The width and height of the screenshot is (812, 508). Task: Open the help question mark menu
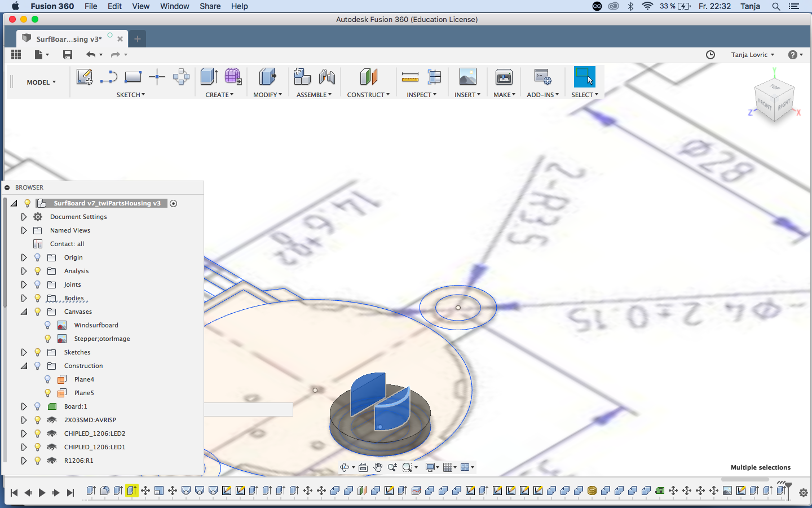pos(795,55)
